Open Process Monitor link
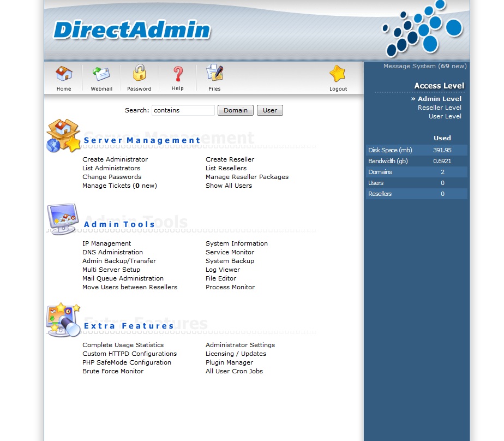Screen dimensions: 504x441 coord(230,287)
